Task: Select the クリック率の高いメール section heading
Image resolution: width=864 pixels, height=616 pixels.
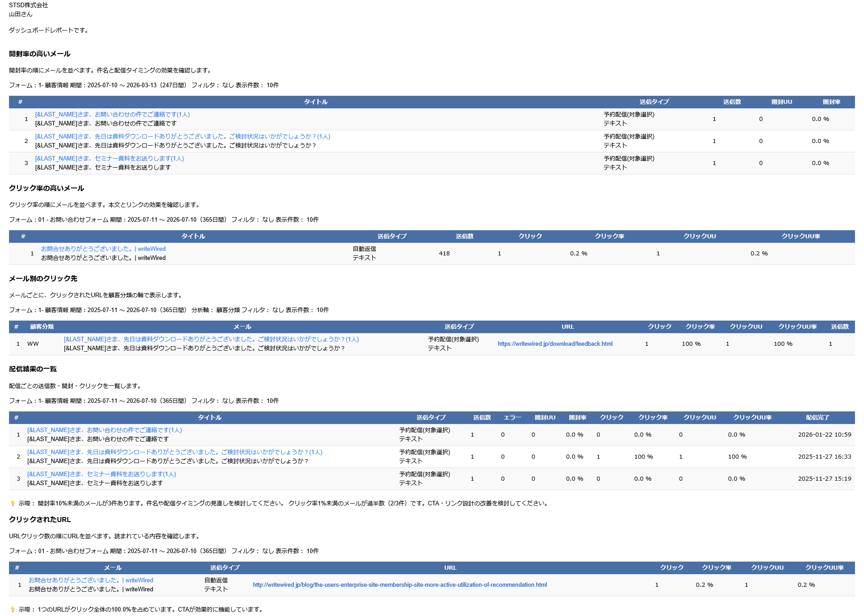Action: pyautogui.click(x=46, y=188)
